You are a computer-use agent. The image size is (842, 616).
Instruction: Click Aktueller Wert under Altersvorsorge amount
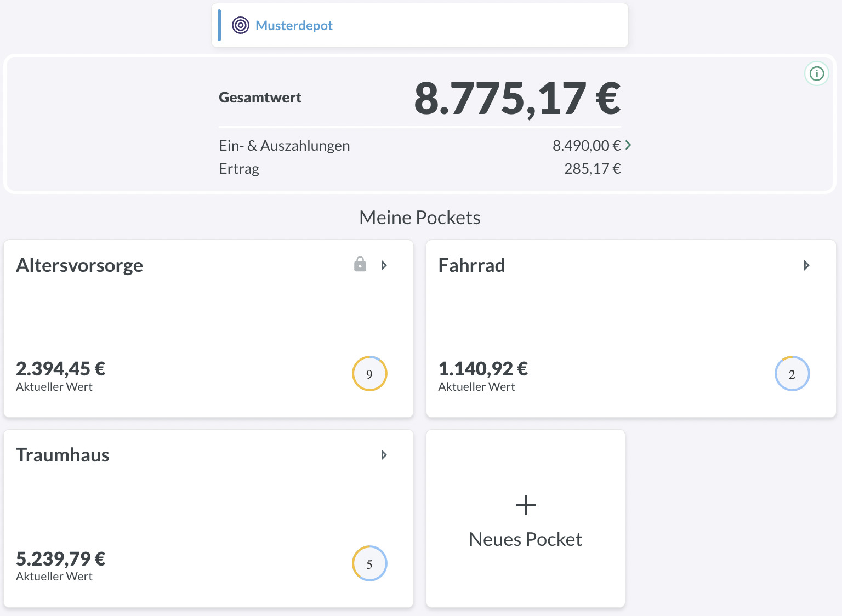click(x=54, y=386)
